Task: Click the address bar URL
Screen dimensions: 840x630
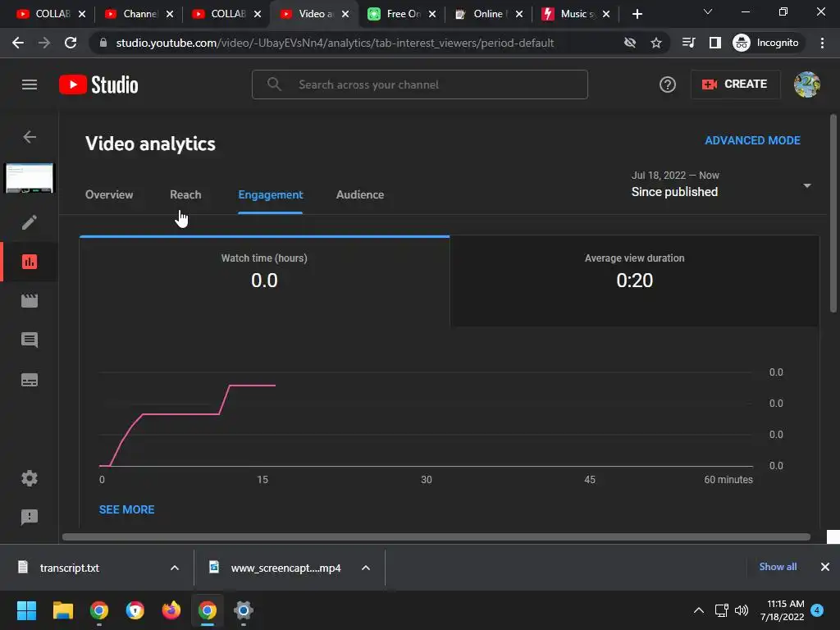Action: click(335, 43)
